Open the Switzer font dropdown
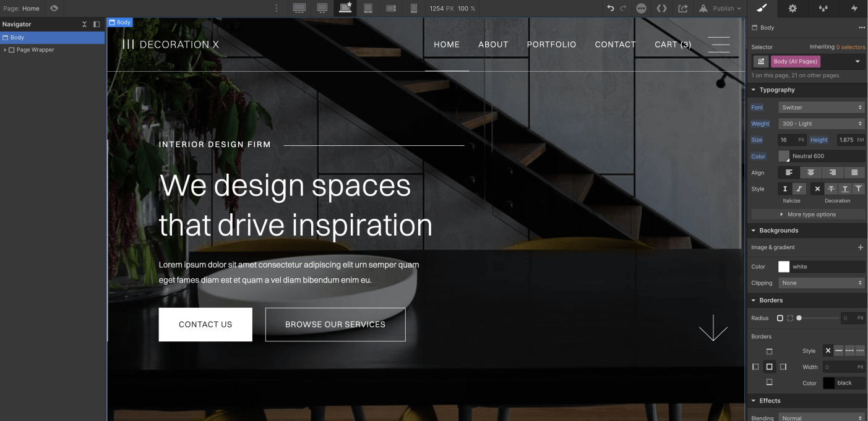 coord(821,107)
